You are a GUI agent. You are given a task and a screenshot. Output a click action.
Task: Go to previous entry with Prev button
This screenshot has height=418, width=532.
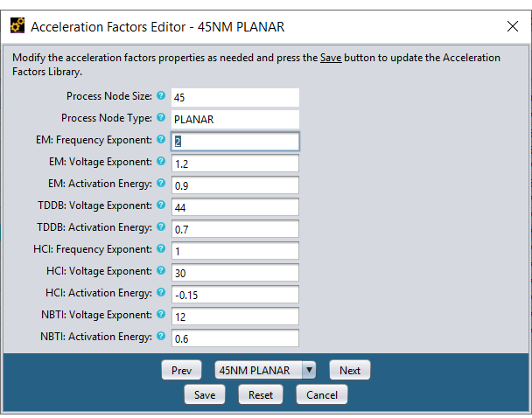(181, 370)
